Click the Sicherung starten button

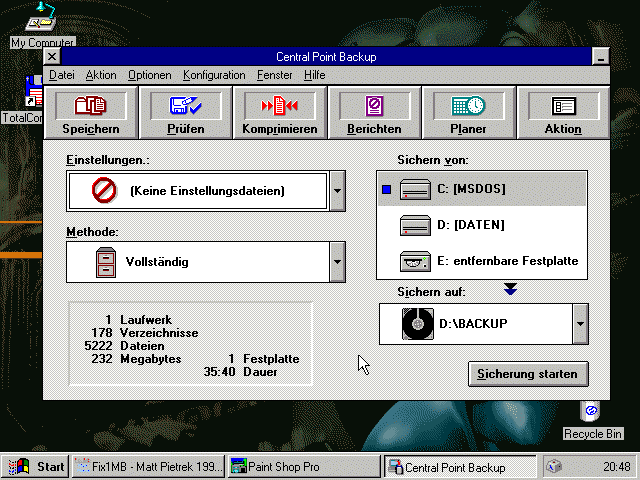pos(528,374)
